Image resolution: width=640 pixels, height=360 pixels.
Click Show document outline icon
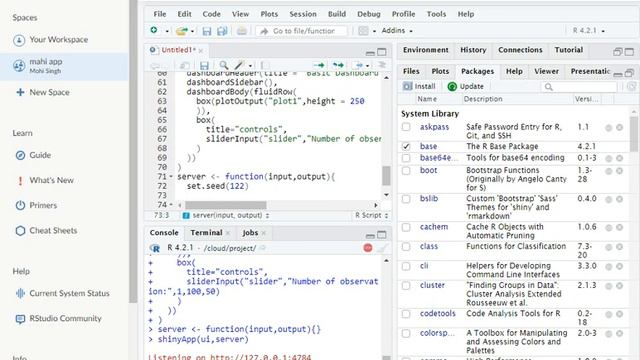[382, 65]
